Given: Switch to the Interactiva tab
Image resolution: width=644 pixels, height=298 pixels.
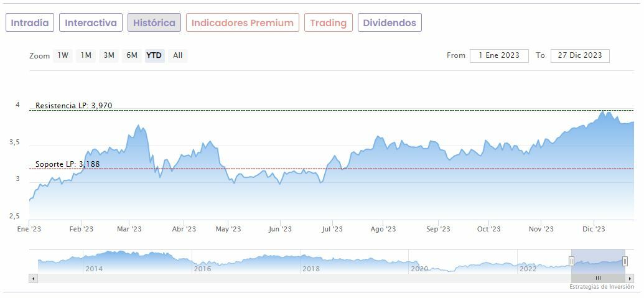Looking at the screenshot, I should point(91,23).
